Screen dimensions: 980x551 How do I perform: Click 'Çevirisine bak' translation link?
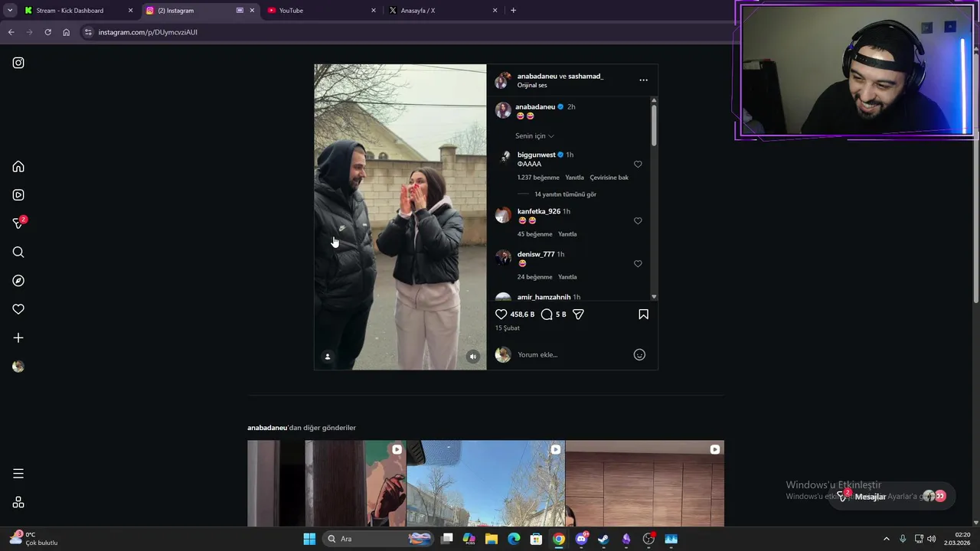pyautogui.click(x=609, y=178)
